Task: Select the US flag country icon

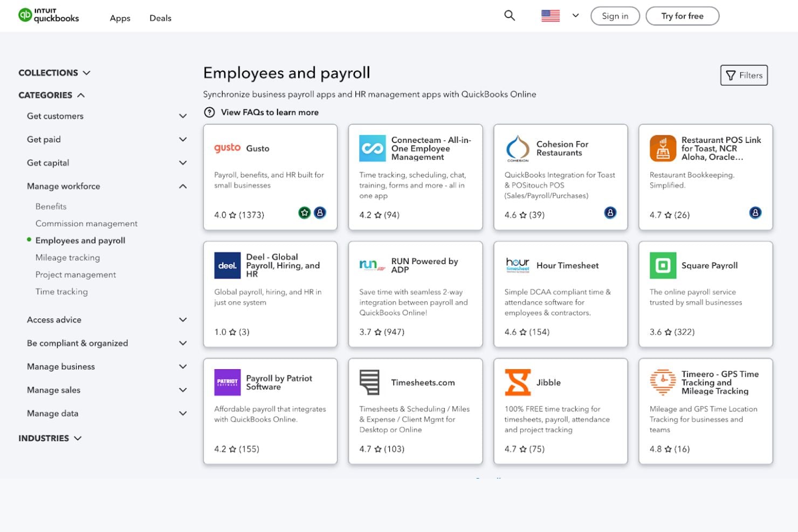Action: point(551,16)
